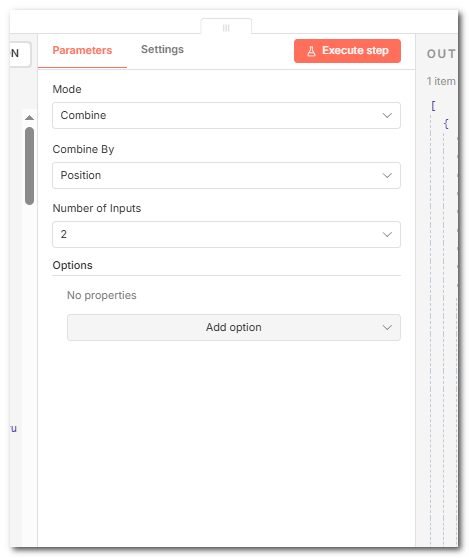
Task: Grab the panel drag handle at top
Action: click(226, 28)
